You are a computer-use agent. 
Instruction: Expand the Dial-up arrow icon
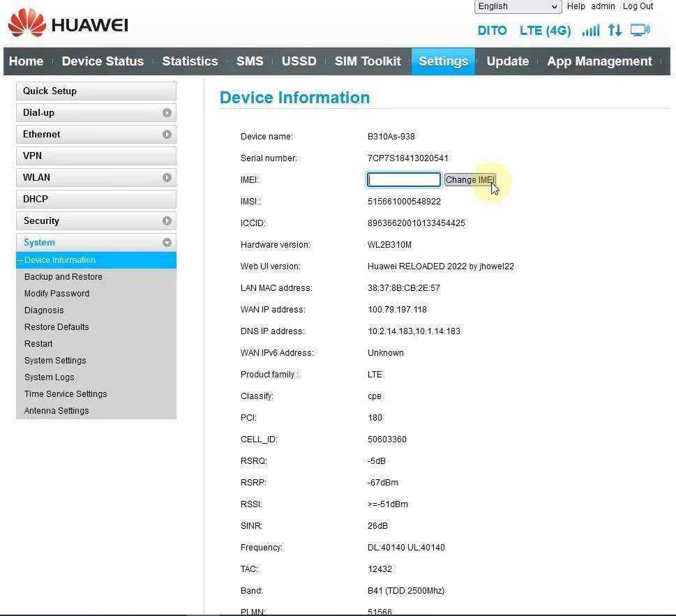point(167,112)
